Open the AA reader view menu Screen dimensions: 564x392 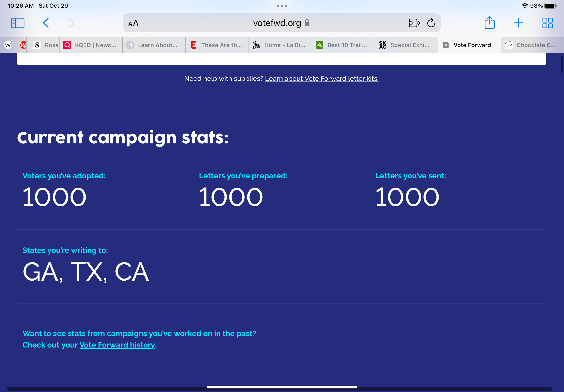coord(133,23)
